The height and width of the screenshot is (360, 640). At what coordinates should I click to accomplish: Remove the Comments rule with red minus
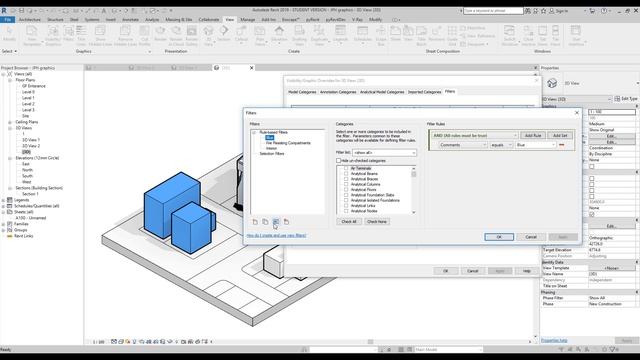point(562,145)
